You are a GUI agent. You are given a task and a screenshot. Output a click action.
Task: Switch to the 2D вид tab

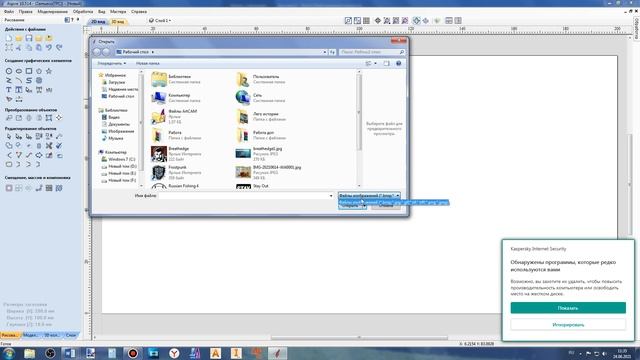pos(98,21)
